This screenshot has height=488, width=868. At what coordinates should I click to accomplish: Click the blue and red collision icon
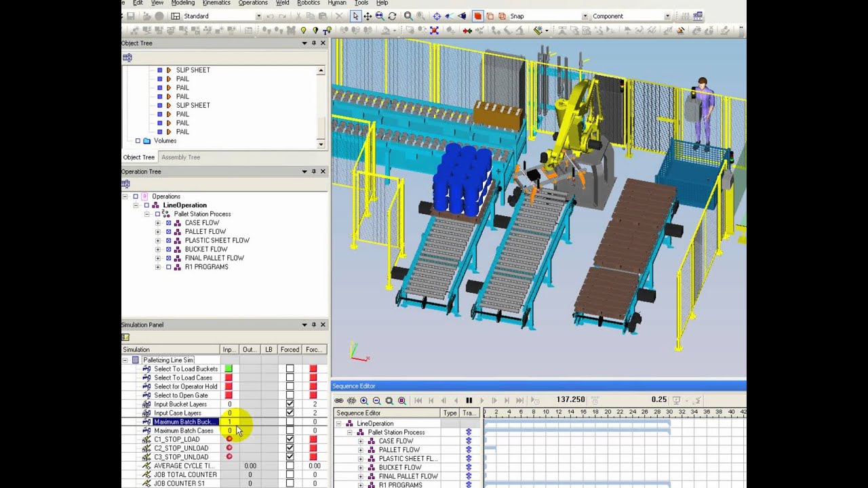[x=434, y=30]
